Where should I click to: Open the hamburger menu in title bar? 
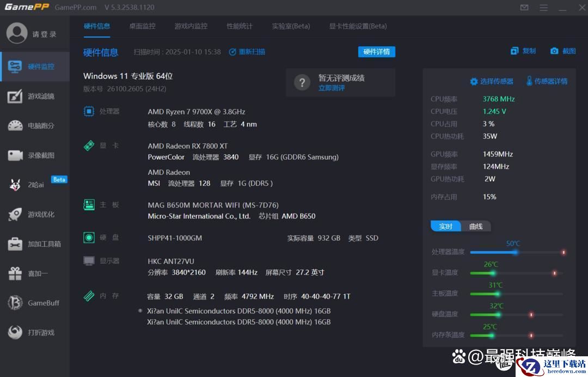(x=543, y=8)
